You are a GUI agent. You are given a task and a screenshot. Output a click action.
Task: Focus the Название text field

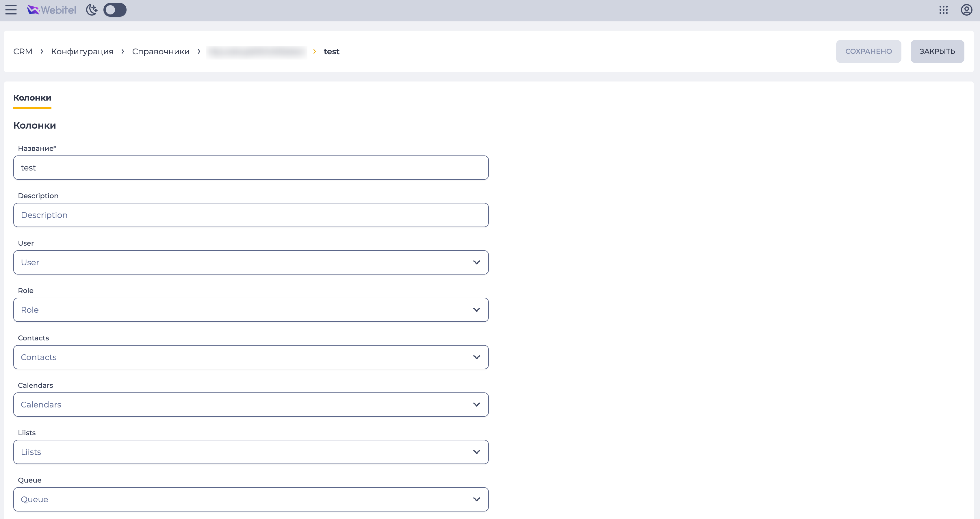pyautogui.click(x=251, y=167)
